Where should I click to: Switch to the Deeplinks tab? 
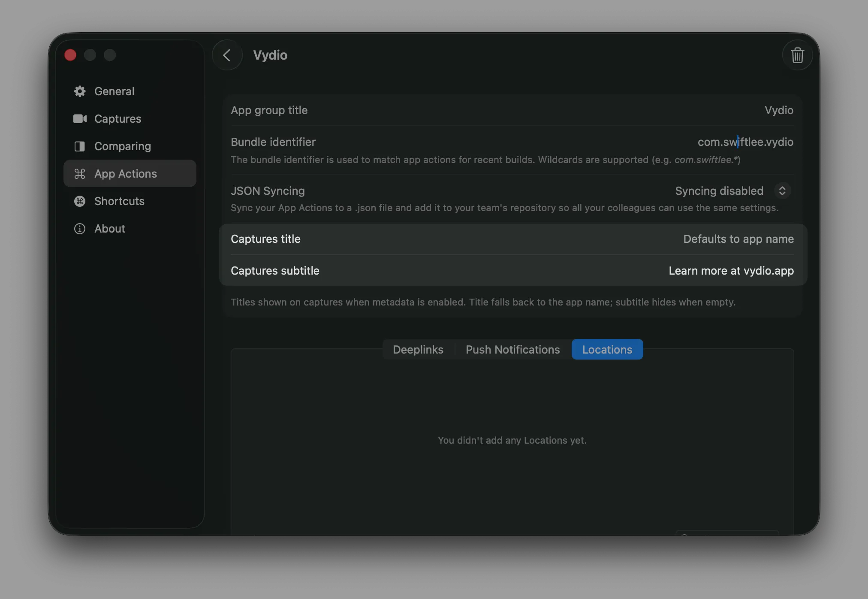(418, 349)
